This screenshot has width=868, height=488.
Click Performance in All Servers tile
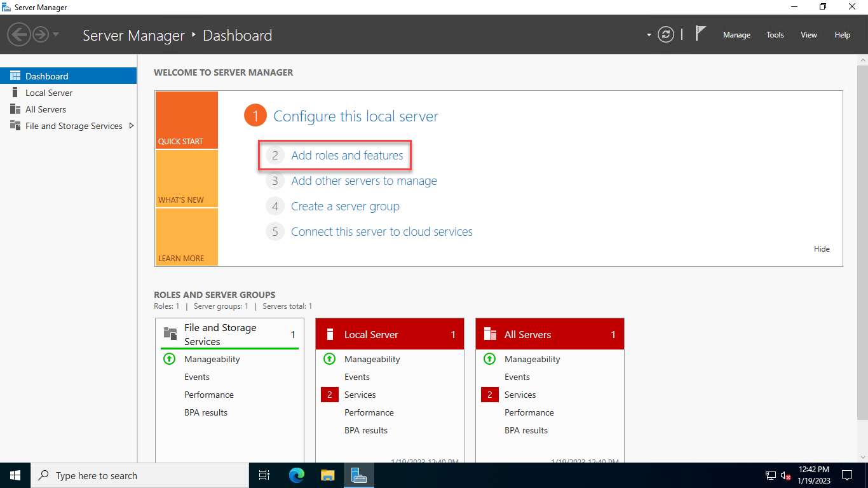pyautogui.click(x=529, y=412)
